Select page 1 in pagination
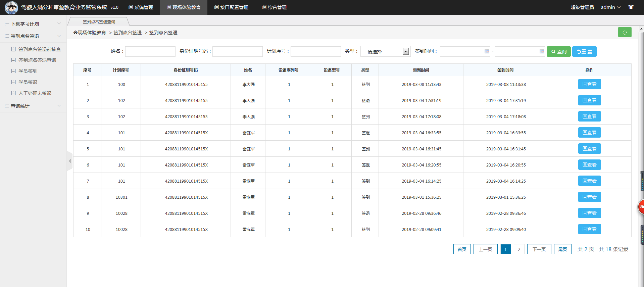Image resolution: width=644 pixels, height=287 pixels. click(x=506, y=249)
